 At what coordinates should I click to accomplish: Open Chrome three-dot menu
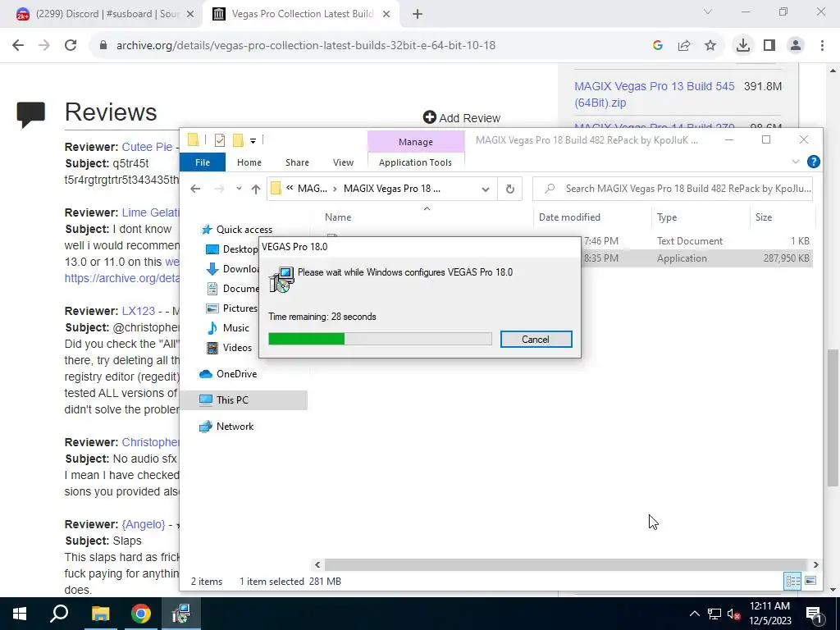[822, 46]
